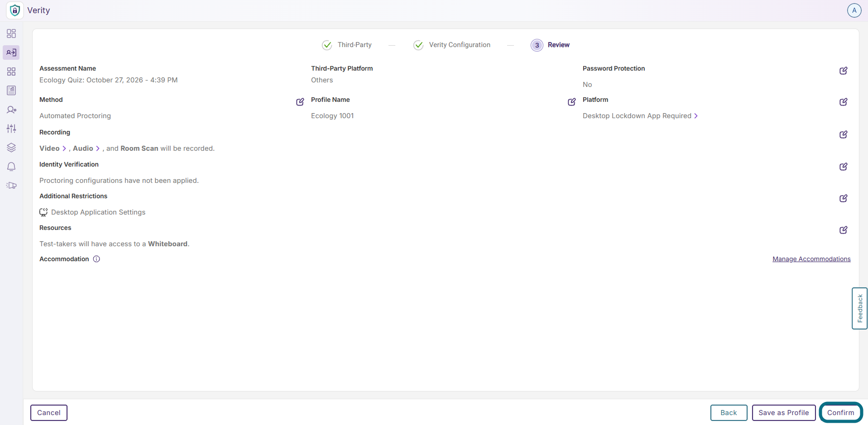The height and width of the screenshot is (425, 868).
Task: Select the Review step
Action: [x=550, y=45]
